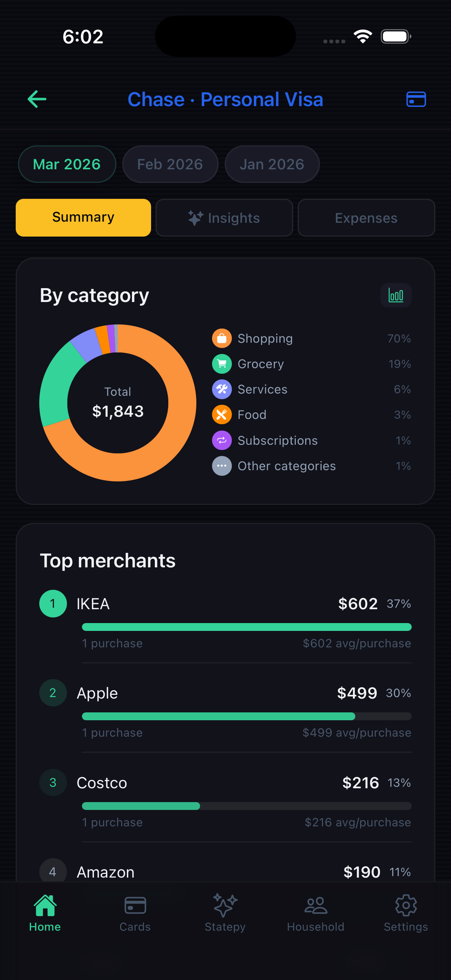Screen dimensions: 451x980
Task: Switch to the Insights tab
Action: (224, 218)
